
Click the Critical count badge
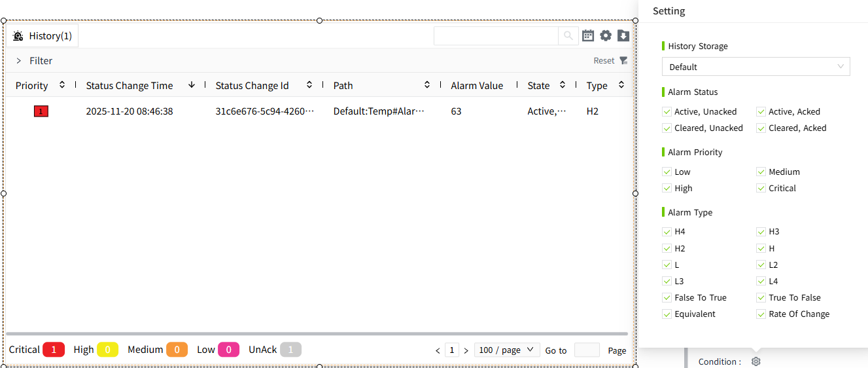tap(54, 350)
